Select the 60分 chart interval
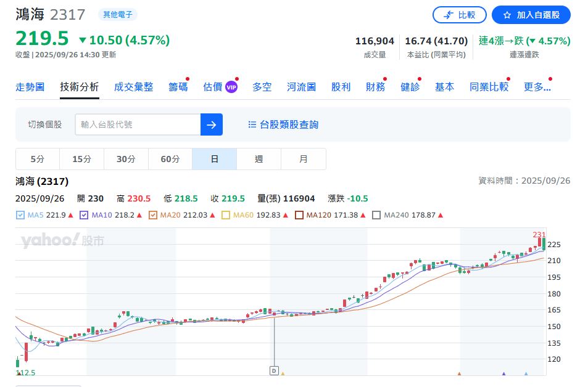This screenshot has height=387, width=588. click(x=170, y=159)
